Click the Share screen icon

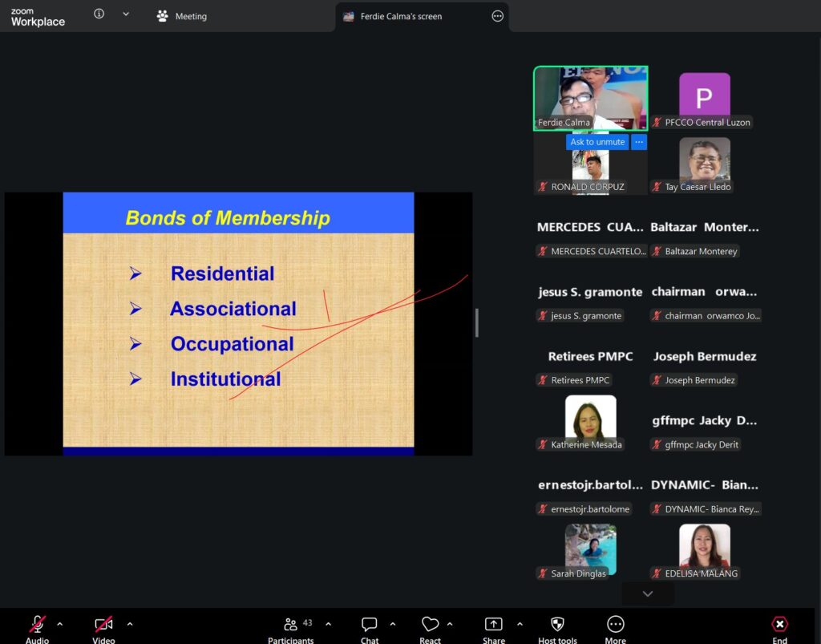[x=494, y=625]
